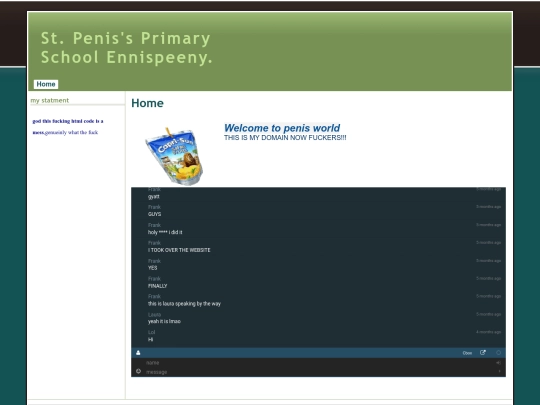Screen dimensions: 540x405
Task: Click chat message 'yeah it is lmao'
Action: (x=164, y=321)
